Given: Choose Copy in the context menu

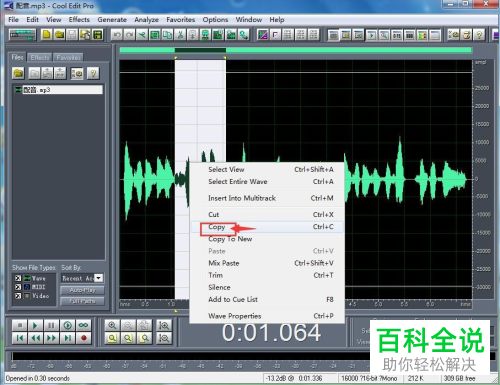Looking at the screenshot, I should tap(267, 227).
